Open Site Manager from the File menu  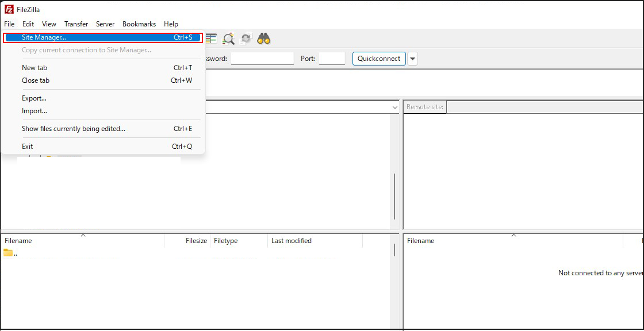coord(103,37)
